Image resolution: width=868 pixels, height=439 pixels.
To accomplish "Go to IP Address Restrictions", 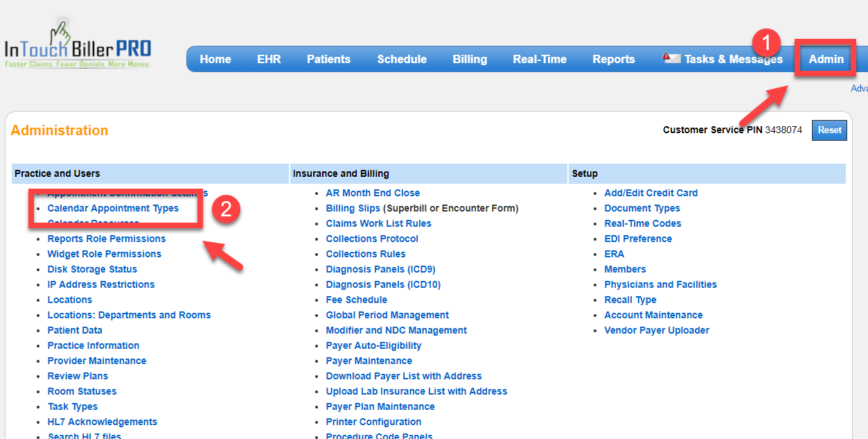I will pos(101,284).
